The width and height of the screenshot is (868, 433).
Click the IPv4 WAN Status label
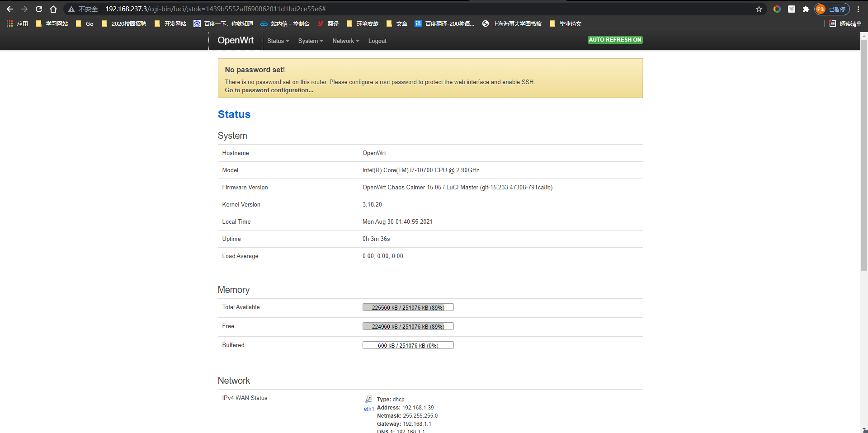tap(245, 398)
